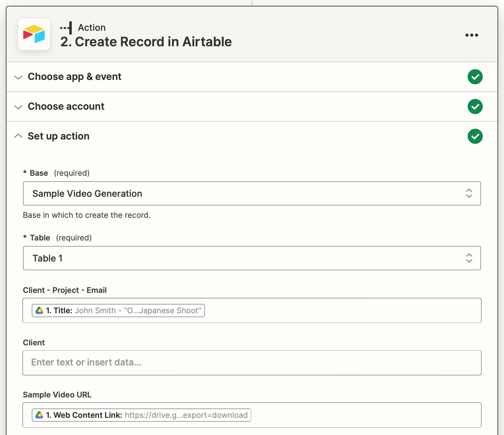Click the Table dropdown up-down arrows
Viewport: 504px width, 435px height.
pyautogui.click(x=469, y=258)
